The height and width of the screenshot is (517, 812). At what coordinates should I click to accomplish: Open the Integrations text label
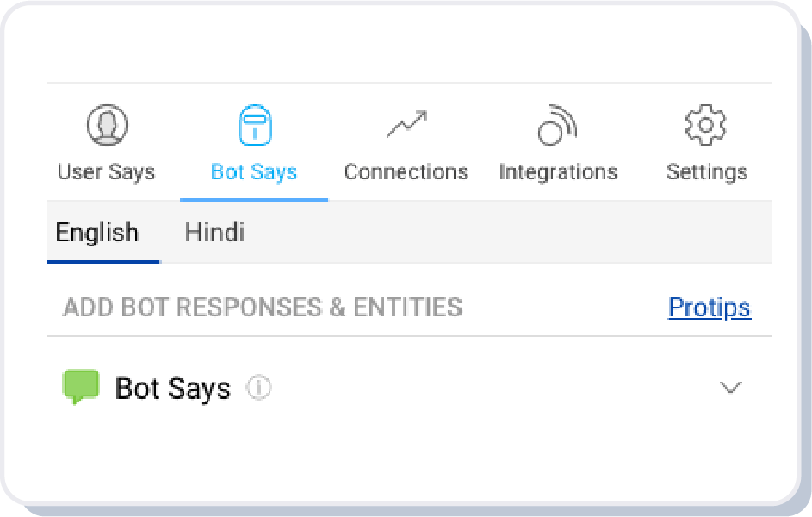[x=558, y=171]
